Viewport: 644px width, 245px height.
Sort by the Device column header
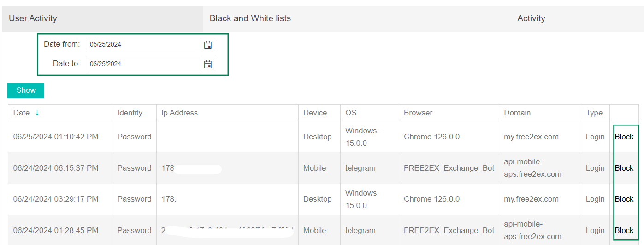pos(315,113)
